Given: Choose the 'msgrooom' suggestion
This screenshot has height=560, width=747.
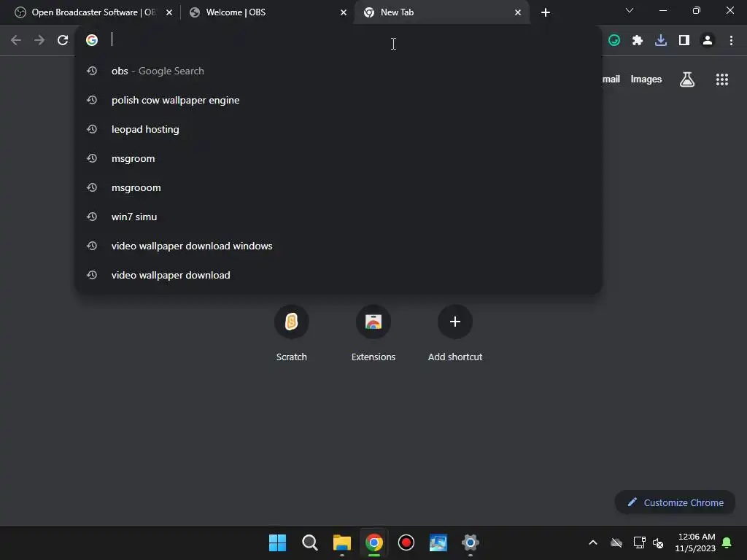Looking at the screenshot, I should (338, 187).
